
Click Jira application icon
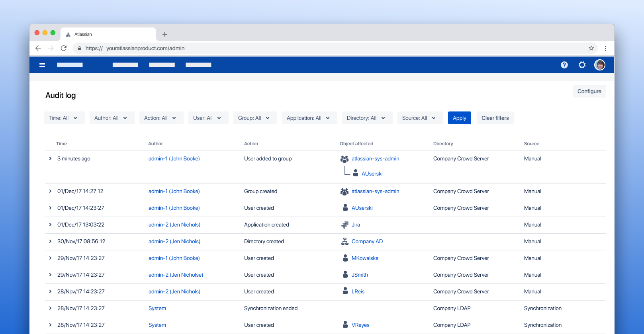tap(345, 225)
